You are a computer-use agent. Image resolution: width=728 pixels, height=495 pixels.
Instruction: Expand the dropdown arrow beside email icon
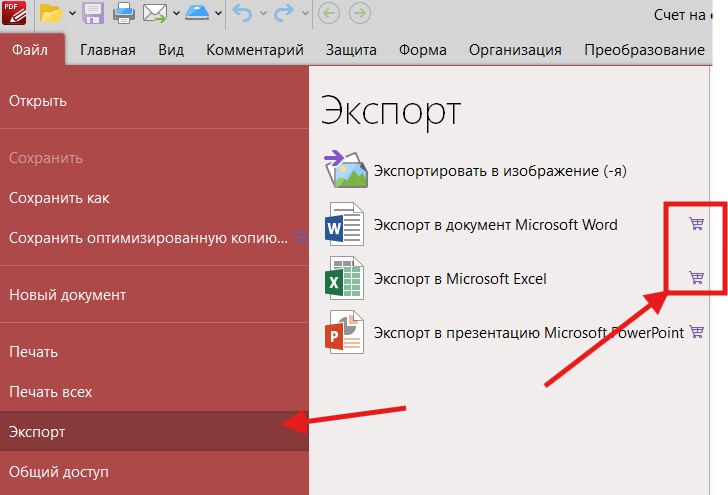click(175, 15)
